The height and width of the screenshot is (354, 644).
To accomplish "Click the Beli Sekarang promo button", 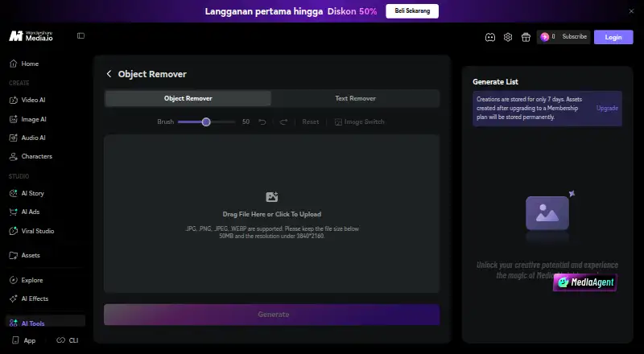I will (412, 11).
